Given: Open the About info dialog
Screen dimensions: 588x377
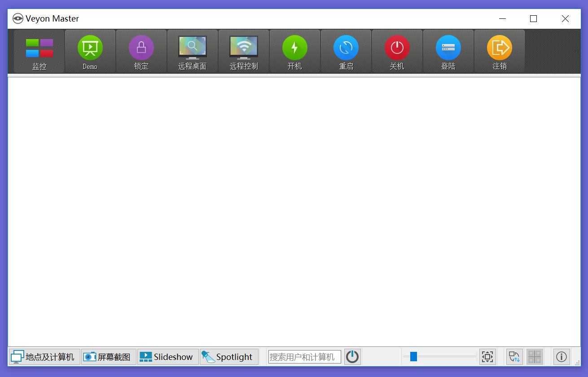Looking at the screenshot, I should pyautogui.click(x=561, y=356).
